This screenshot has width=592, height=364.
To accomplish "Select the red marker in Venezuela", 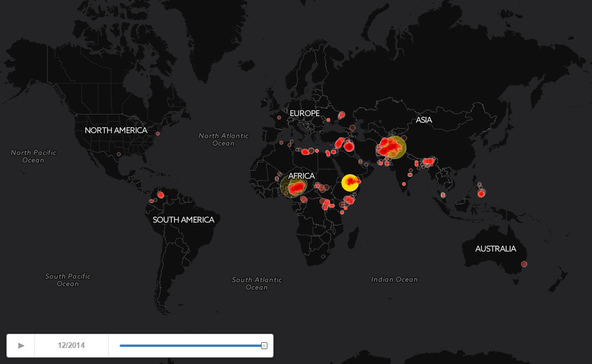I will coord(161,195).
